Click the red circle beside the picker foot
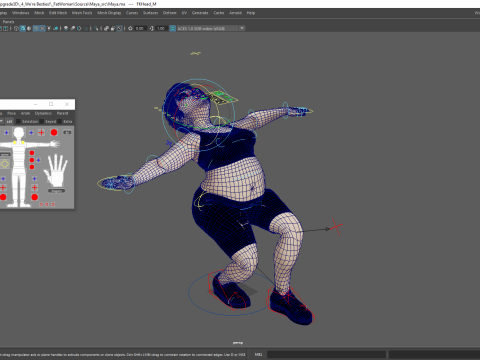480x360 pixels. click(34, 197)
